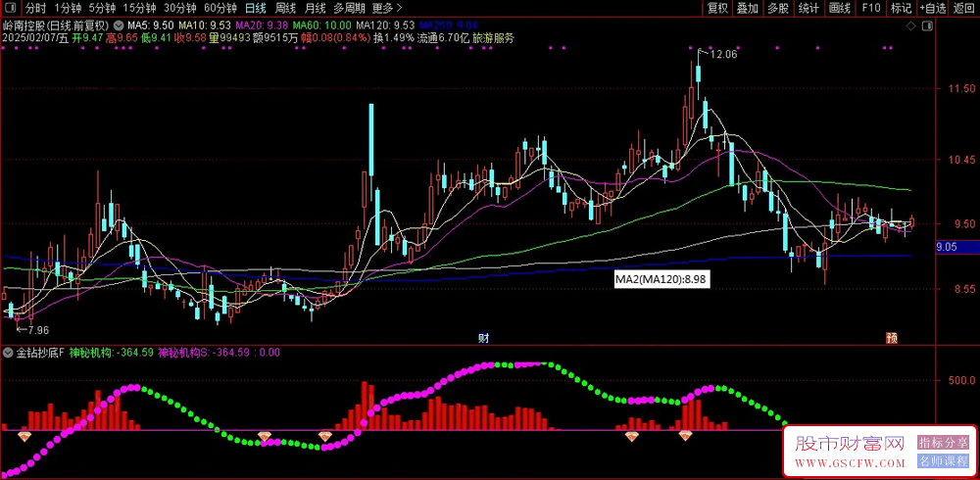The height and width of the screenshot is (480, 980).
Task: Select the 1分钟 period tab
Action: 68,8
